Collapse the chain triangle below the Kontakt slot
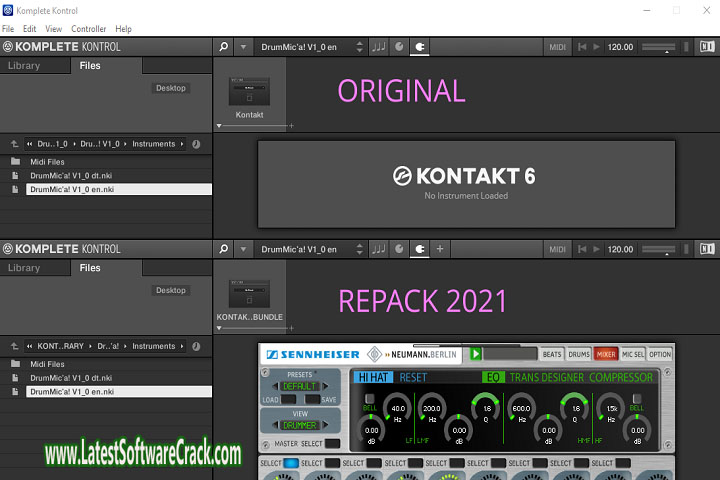 [219, 125]
